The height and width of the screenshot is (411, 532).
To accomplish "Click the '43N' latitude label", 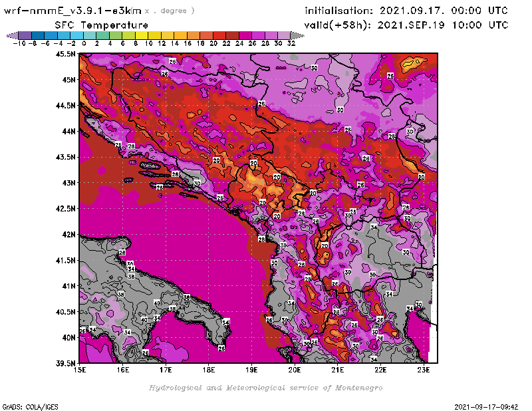I will click(x=68, y=183).
